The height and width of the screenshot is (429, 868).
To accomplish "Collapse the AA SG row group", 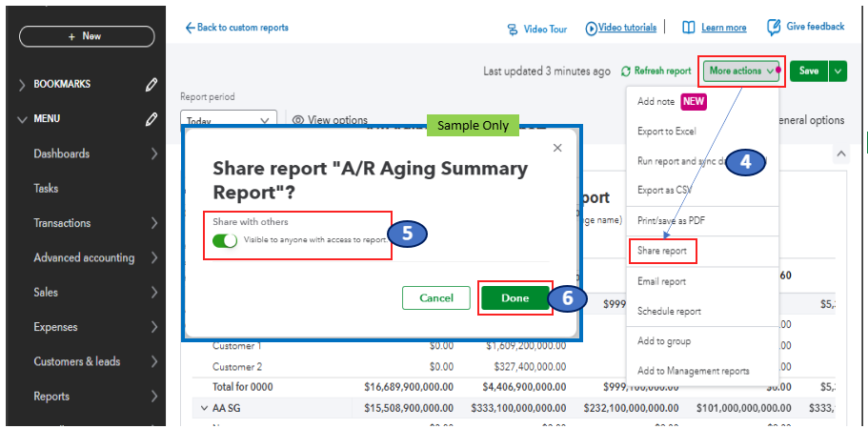I will (x=204, y=409).
